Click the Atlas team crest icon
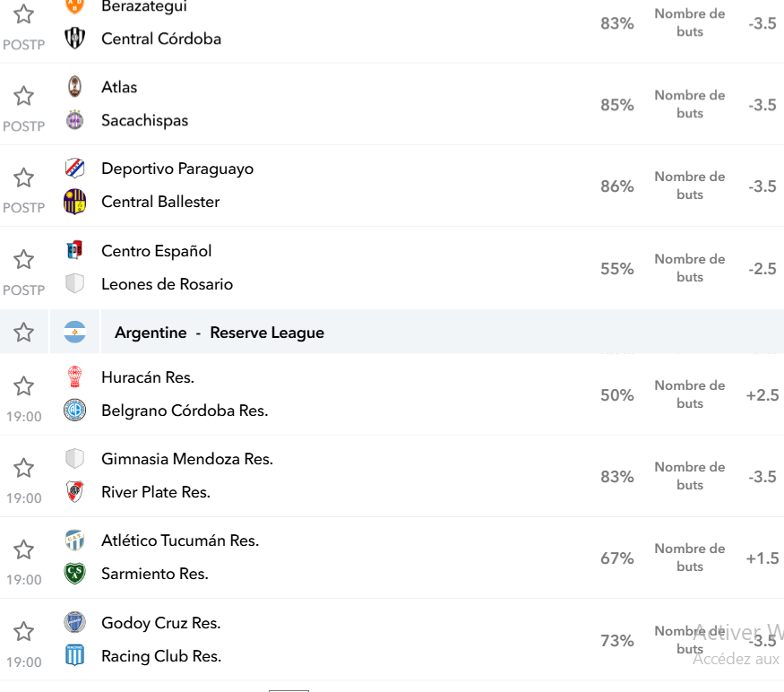Viewport: 784px width, 692px height. pyautogui.click(x=75, y=87)
